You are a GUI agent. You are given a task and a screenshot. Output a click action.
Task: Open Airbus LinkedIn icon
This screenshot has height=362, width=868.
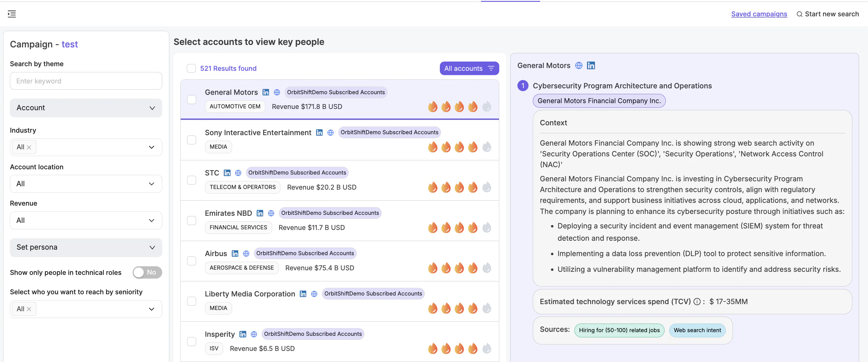[235, 253]
